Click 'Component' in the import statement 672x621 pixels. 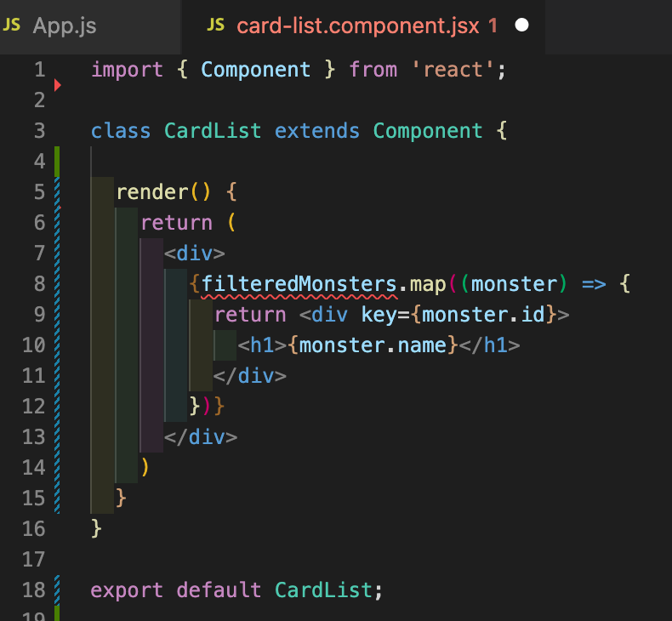pyautogui.click(x=256, y=70)
